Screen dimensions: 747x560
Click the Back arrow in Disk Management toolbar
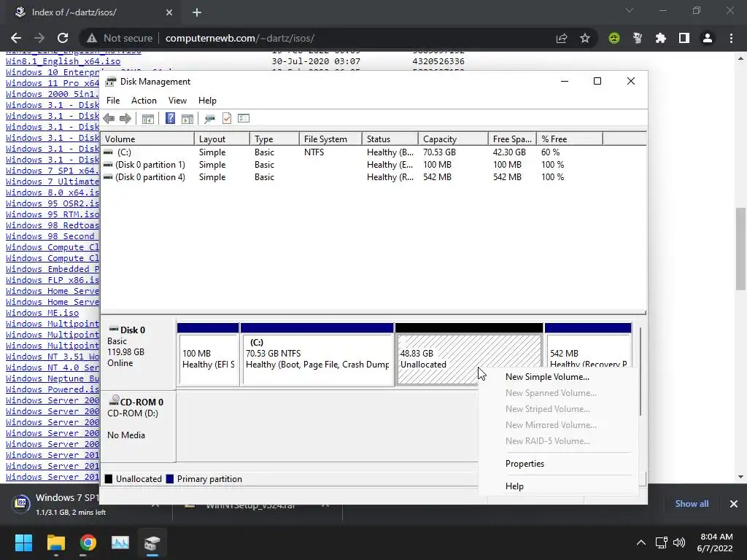coord(109,119)
